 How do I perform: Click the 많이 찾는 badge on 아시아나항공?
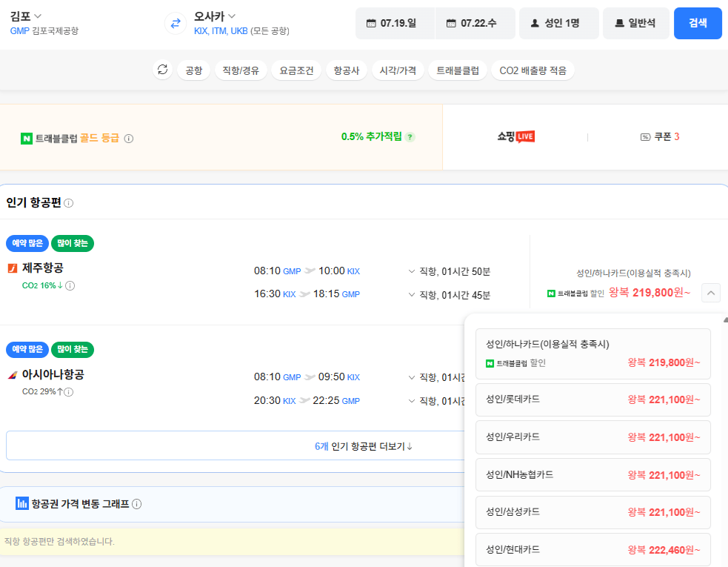[x=73, y=350]
